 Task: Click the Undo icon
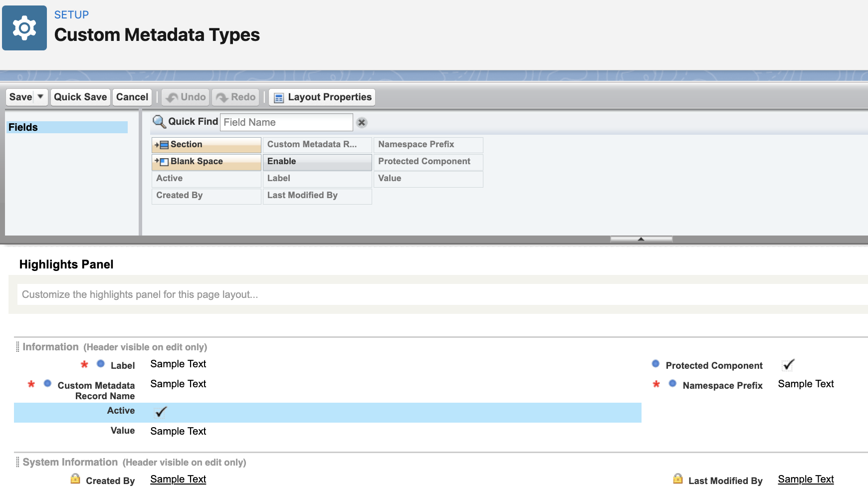[172, 97]
